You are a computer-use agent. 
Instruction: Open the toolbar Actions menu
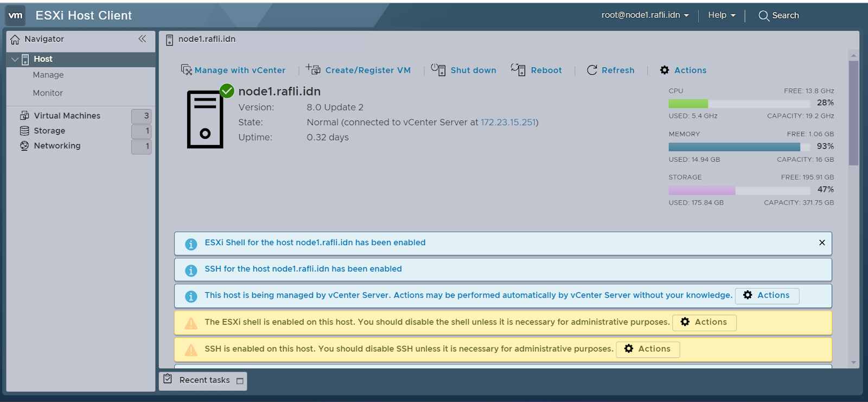690,71
